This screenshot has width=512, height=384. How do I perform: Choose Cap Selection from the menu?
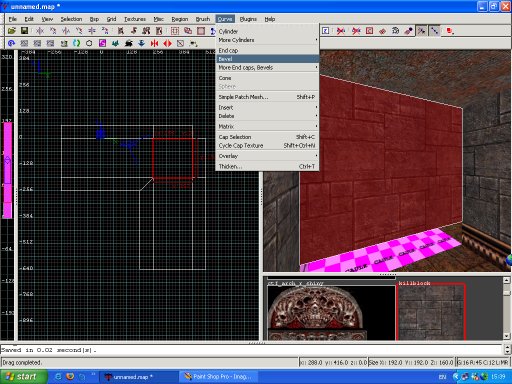point(267,137)
